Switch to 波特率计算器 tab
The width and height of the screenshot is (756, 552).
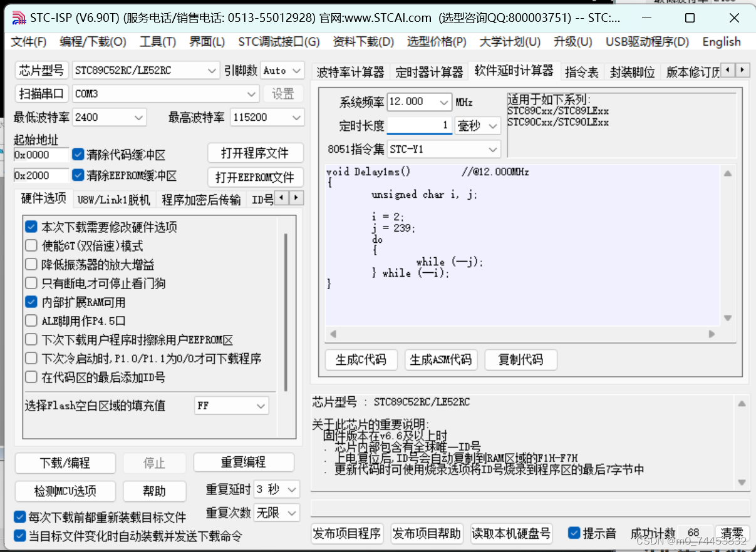click(351, 72)
